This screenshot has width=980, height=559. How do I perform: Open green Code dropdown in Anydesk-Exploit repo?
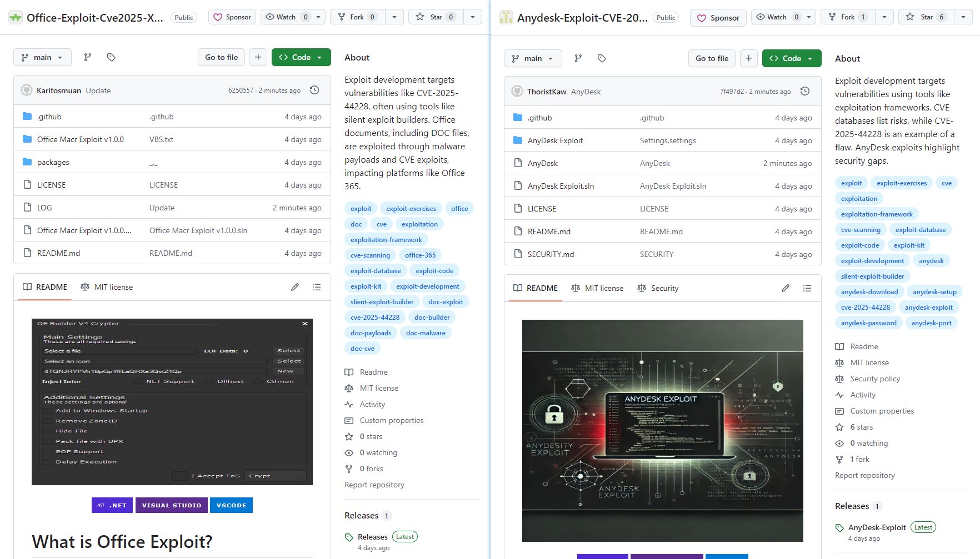click(792, 58)
